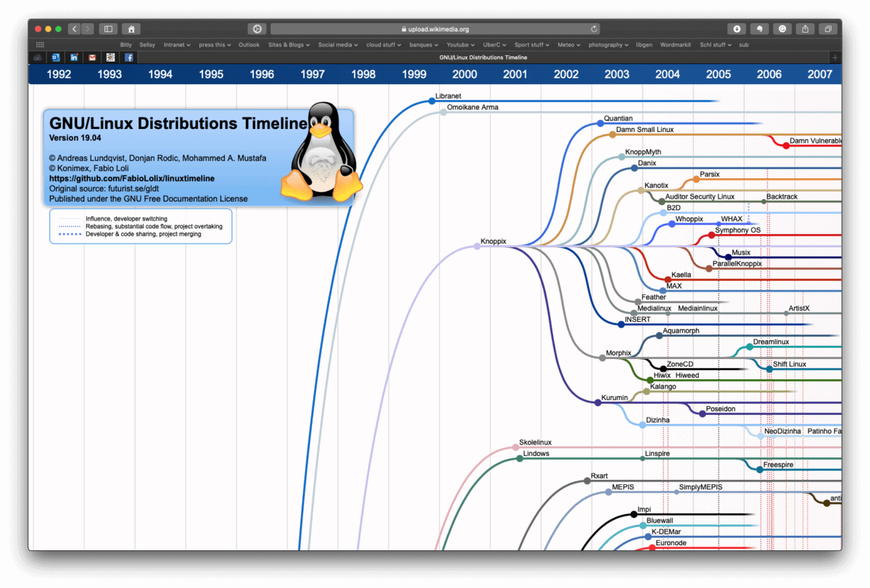Switch to the iCloud pinned tab
The image size is (870, 588).
(x=37, y=57)
